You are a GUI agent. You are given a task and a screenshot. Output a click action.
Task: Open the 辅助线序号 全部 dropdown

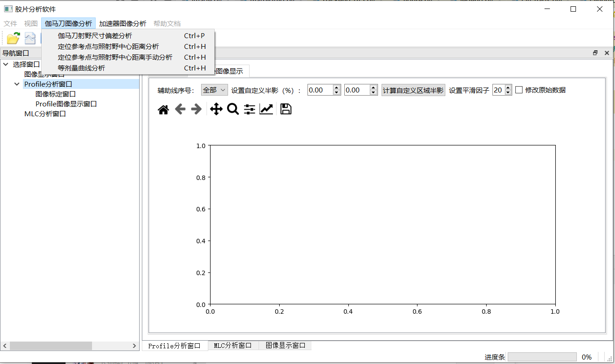pos(214,89)
